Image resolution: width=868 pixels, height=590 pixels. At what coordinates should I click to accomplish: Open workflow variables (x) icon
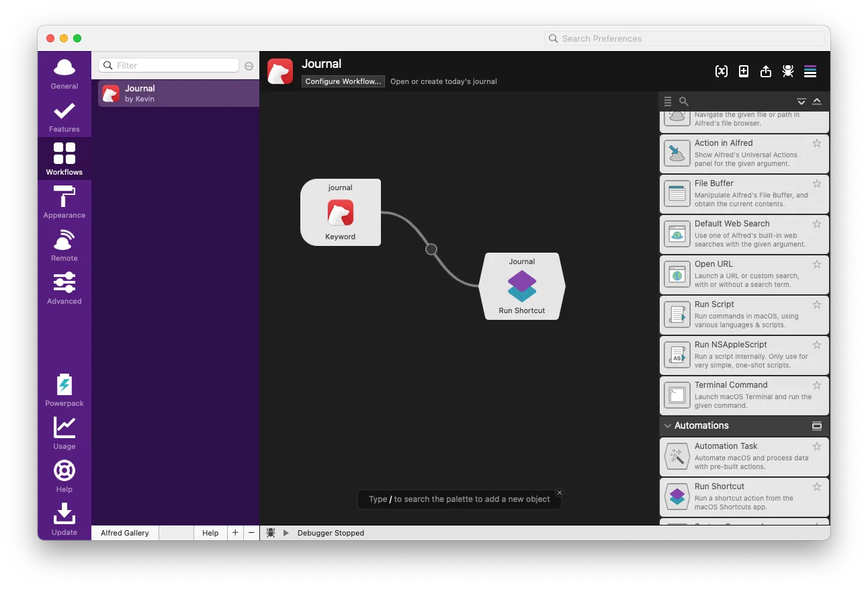[722, 71]
